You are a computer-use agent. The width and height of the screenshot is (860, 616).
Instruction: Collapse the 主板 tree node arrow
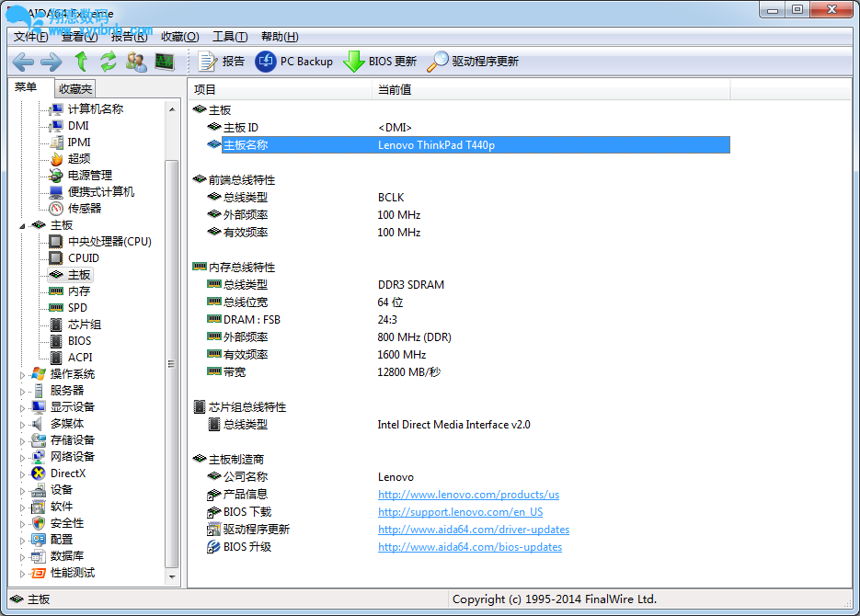coord(22,226)
